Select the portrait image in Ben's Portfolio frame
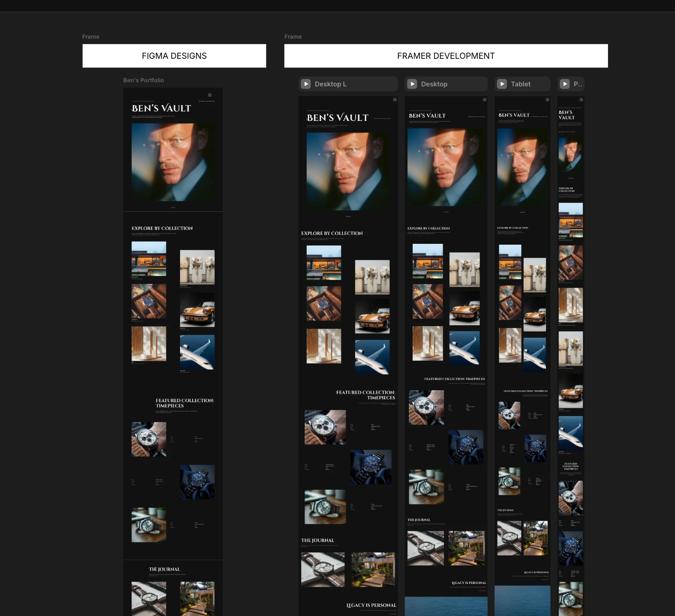This screenshot has height=616, width=675. point(173,162)
